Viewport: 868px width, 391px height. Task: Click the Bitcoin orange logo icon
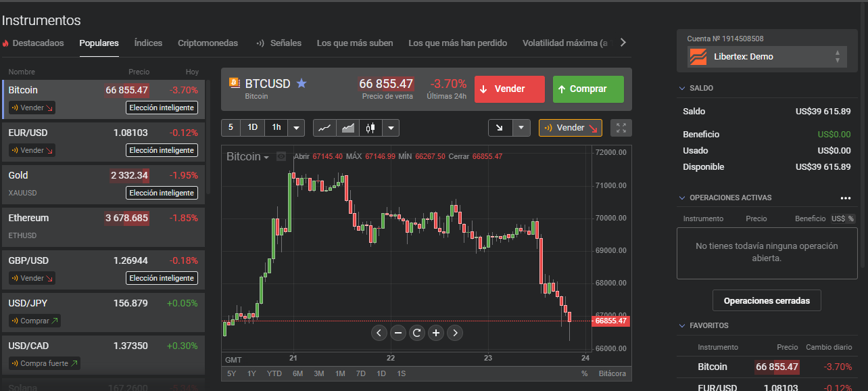[x=235, y=83]
